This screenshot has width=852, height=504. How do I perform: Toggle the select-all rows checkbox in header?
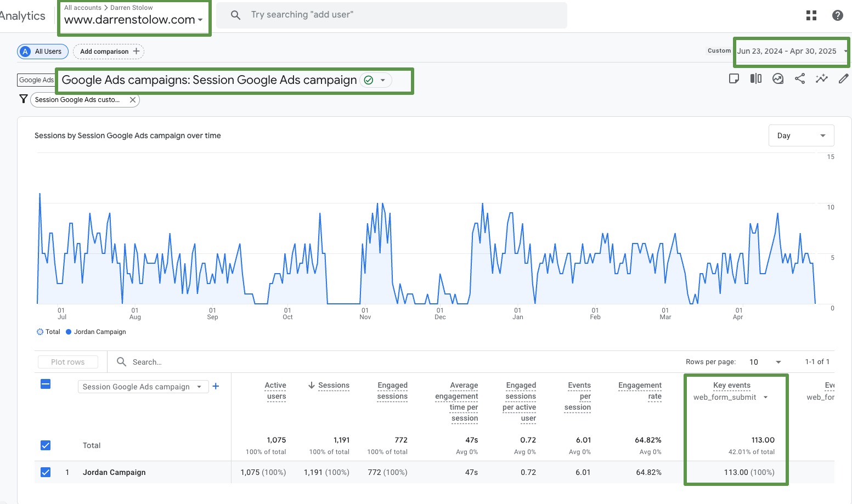pos(46,384)
